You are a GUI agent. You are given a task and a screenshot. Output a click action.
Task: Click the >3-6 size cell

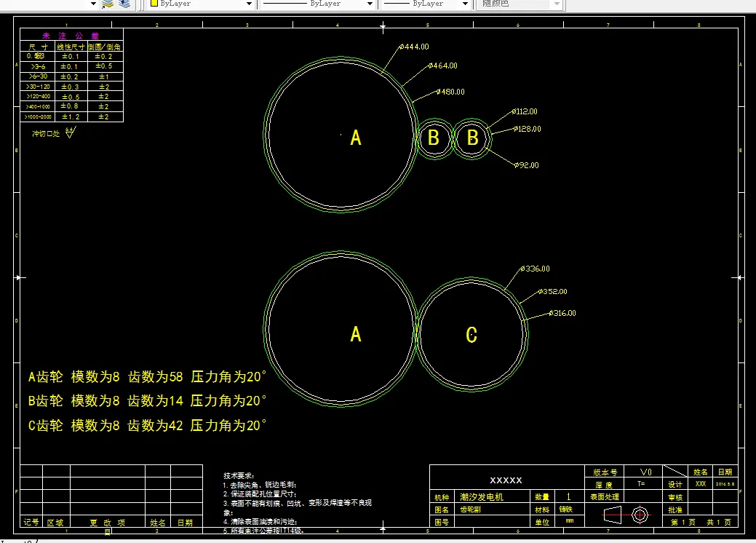(38, 66)
